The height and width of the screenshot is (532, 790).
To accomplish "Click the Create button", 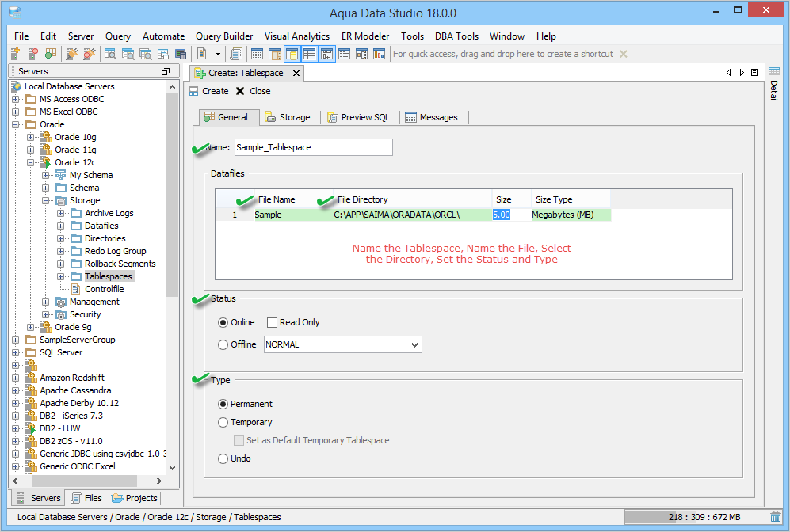I will (x=209, y=91).
